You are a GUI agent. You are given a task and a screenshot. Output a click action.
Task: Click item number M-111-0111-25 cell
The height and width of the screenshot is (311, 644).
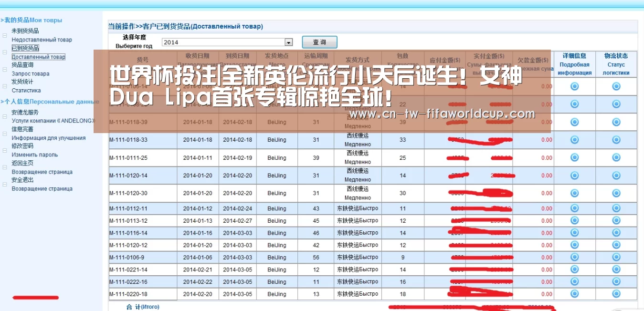[143, 158]
